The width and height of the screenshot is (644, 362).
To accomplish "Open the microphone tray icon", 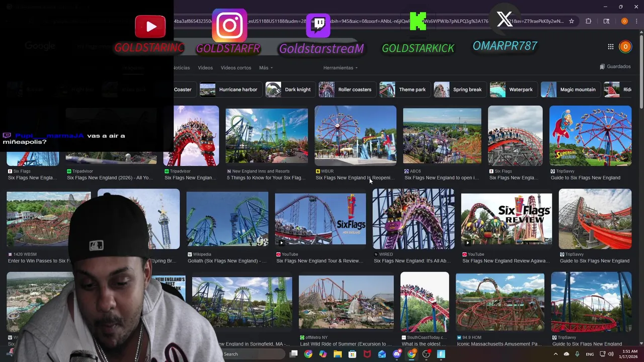I will [577, 354].
